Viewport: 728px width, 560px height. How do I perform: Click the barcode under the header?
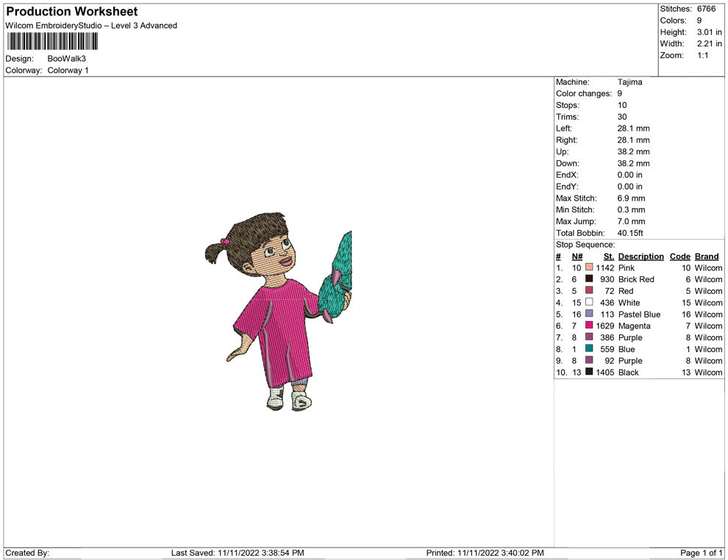click(x=52, y=41)
